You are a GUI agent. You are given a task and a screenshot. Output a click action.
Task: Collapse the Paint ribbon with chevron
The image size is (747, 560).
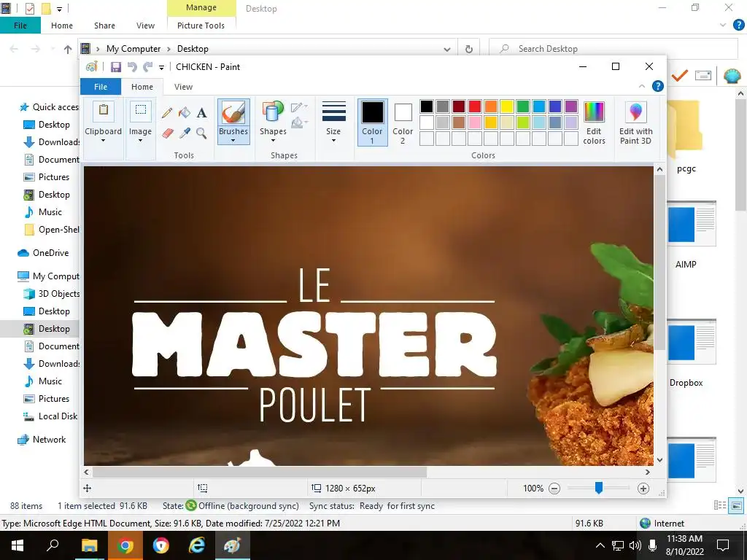click(642, 86)
